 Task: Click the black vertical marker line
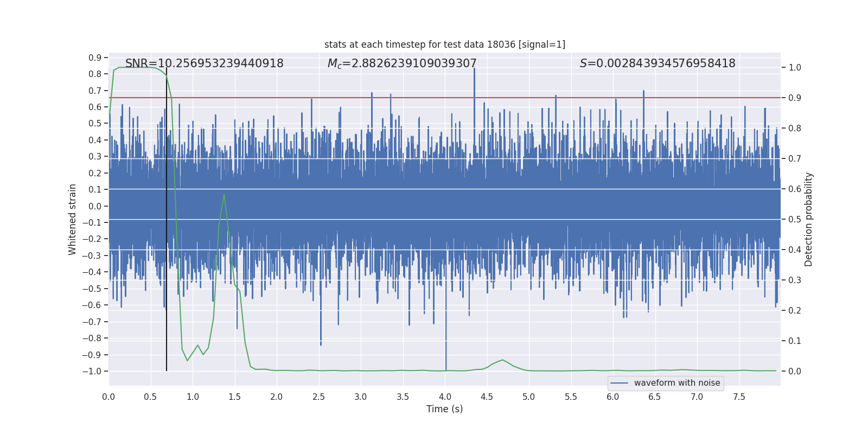[x=167, y=219]
